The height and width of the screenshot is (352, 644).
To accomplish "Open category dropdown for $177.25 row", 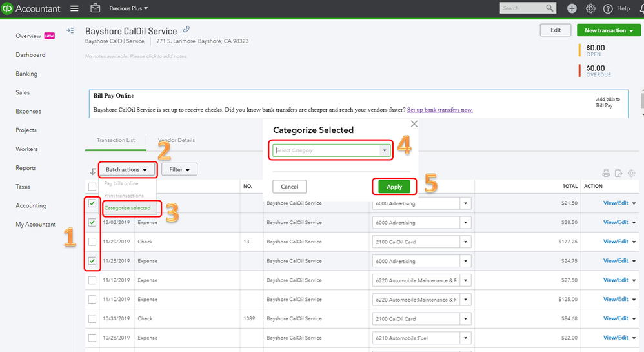I will pos(465,242).
